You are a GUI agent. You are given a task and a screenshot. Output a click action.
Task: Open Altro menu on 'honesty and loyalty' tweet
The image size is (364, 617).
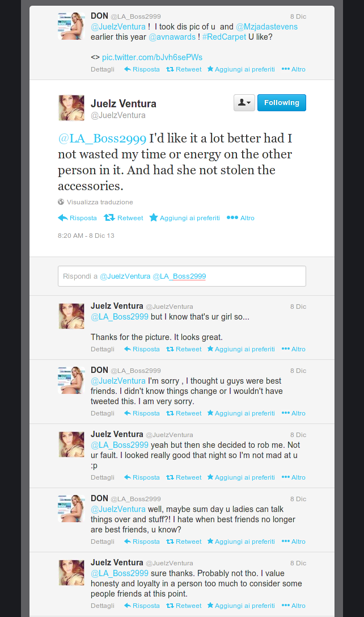point(294,606)
